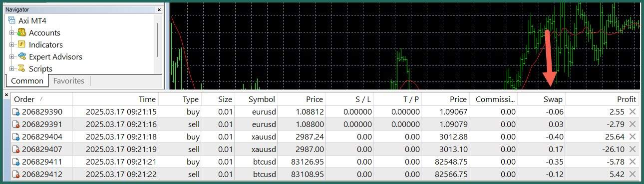Expand the Accounts tree node
The image size is (644, 184).
pyautogui.click(x=11, y=33)
